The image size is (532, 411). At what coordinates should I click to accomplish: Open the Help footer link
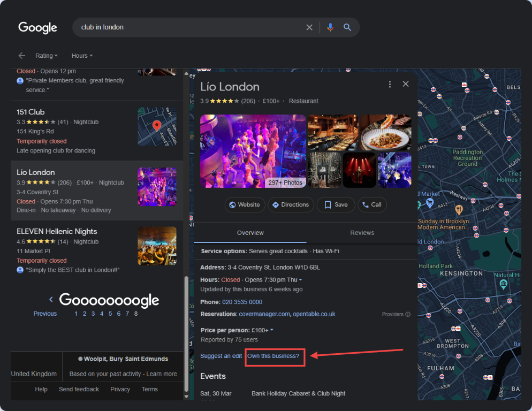click(x=41, y=389)
